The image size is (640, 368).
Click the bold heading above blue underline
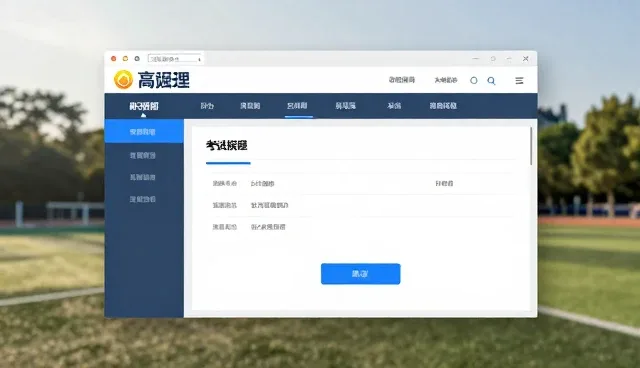[x=226, y=145]
